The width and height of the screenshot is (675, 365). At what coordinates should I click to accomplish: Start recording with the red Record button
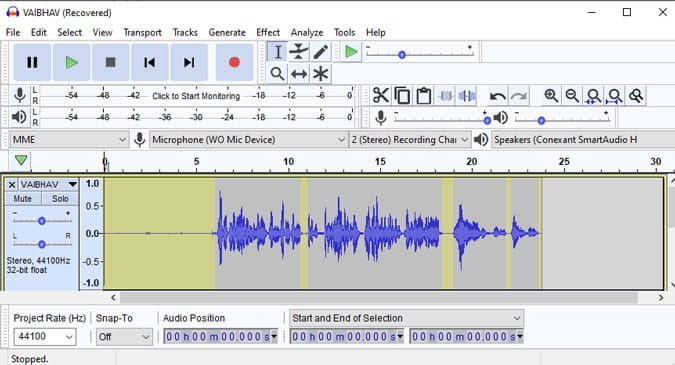[234, 62]
